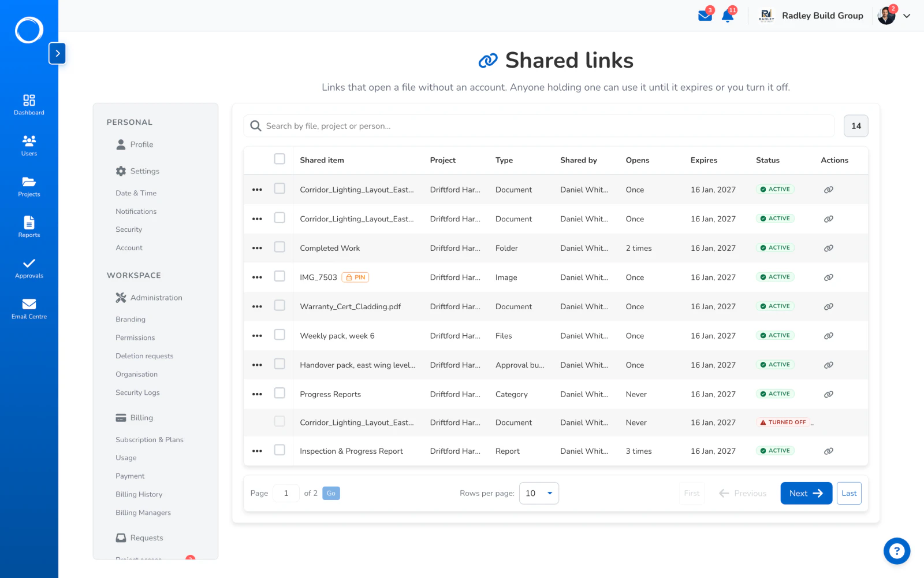Go to Dashboard in sidebar
Image resolution: width=924 pixels, height=578 pixels.
[29, 105]
